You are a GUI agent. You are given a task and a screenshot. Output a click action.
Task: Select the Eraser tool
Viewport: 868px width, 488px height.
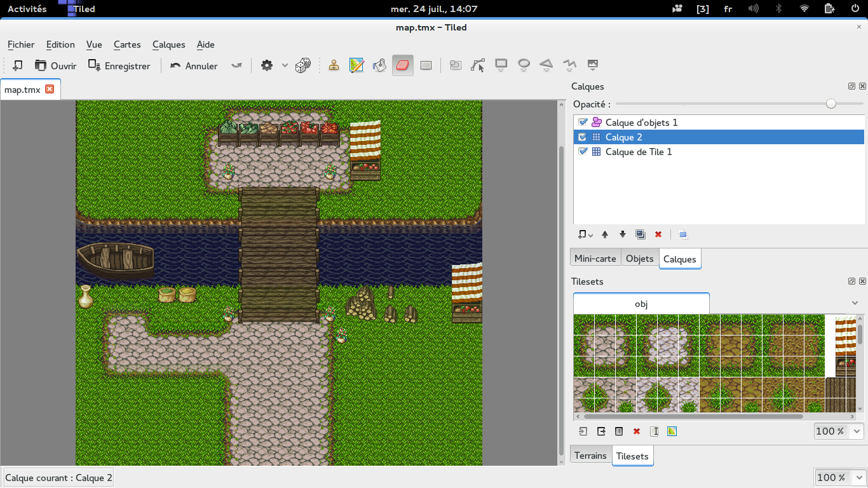(402, 65)
